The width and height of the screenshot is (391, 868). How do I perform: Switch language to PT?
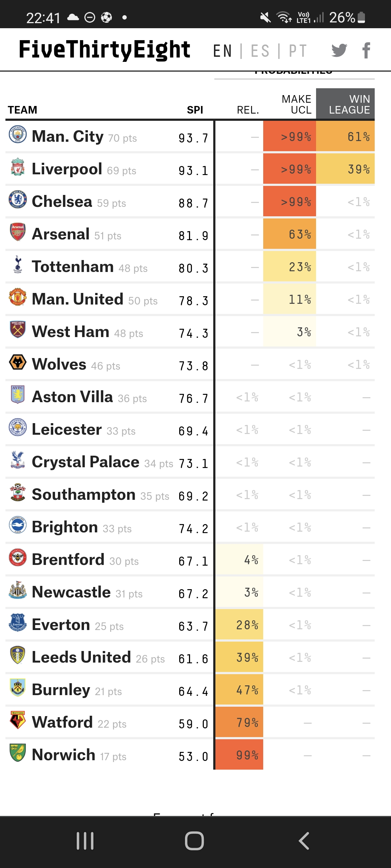tap(298, 51)
